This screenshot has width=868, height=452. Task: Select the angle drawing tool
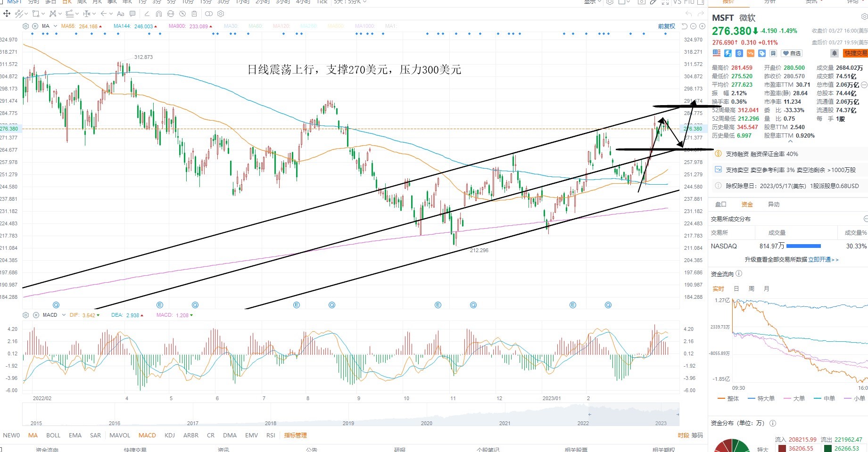[x=147, y=14]
